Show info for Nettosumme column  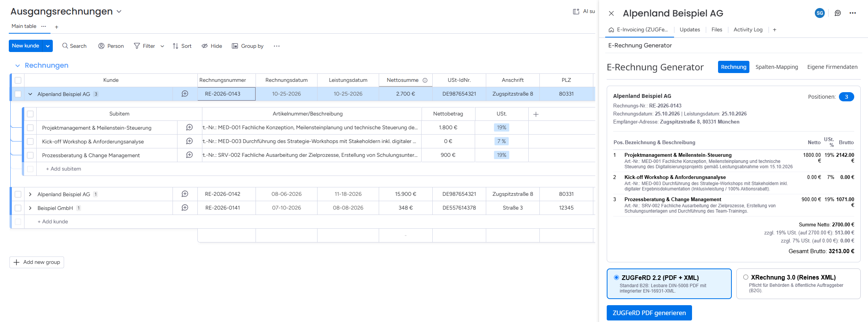pos(425,80)
